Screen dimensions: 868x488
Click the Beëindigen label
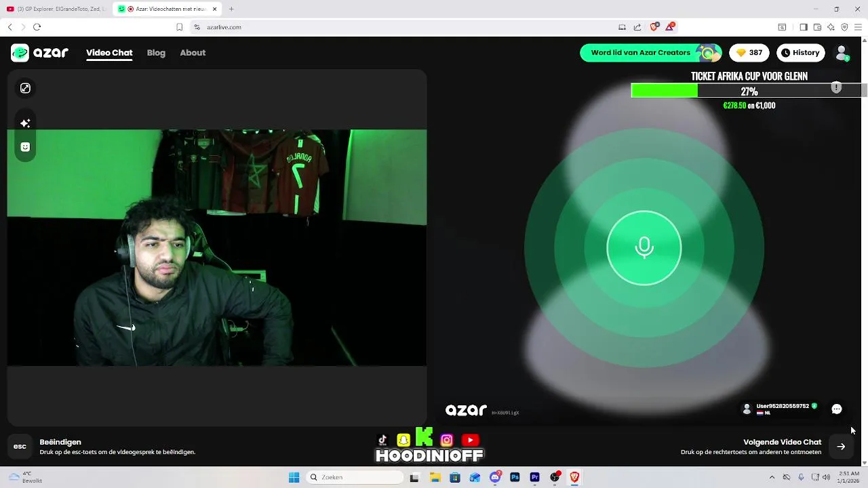click(60, 442)
